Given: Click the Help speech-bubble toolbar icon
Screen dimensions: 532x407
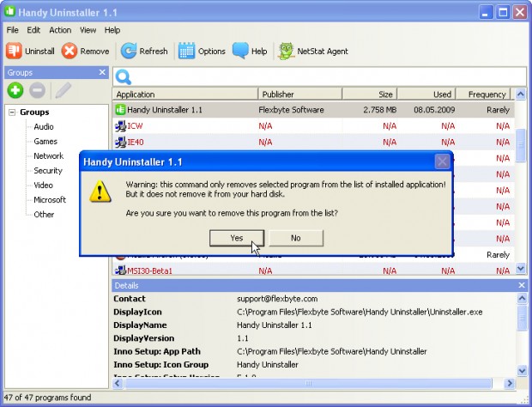Looking at the screenshot, I should 240,51.
